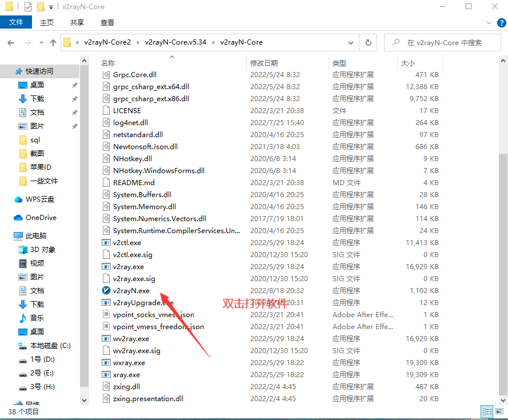Select the v2ctl.exe file icon
508x420 pixels.
coord(106,242)
